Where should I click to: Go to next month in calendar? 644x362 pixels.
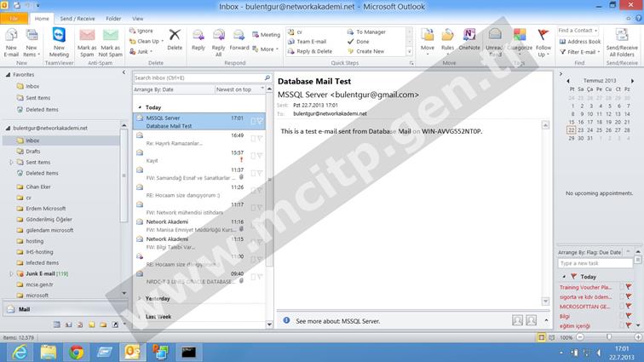632,81
